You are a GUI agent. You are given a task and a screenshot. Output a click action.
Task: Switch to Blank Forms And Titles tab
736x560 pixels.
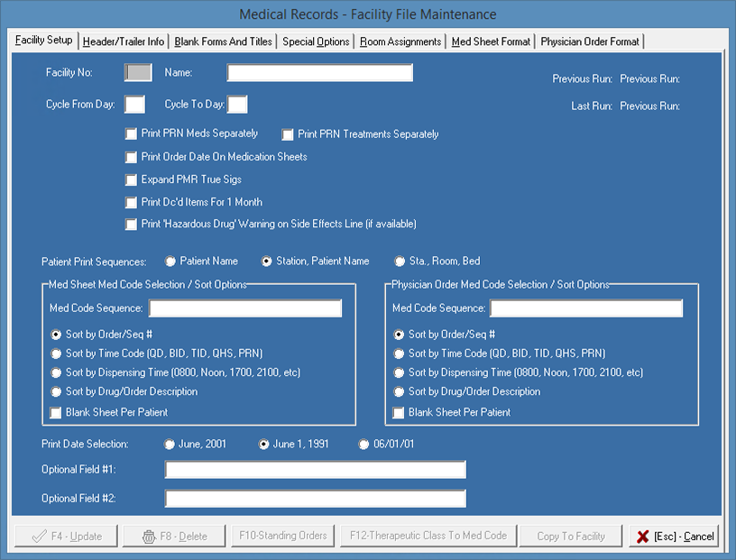coord(224,41)
